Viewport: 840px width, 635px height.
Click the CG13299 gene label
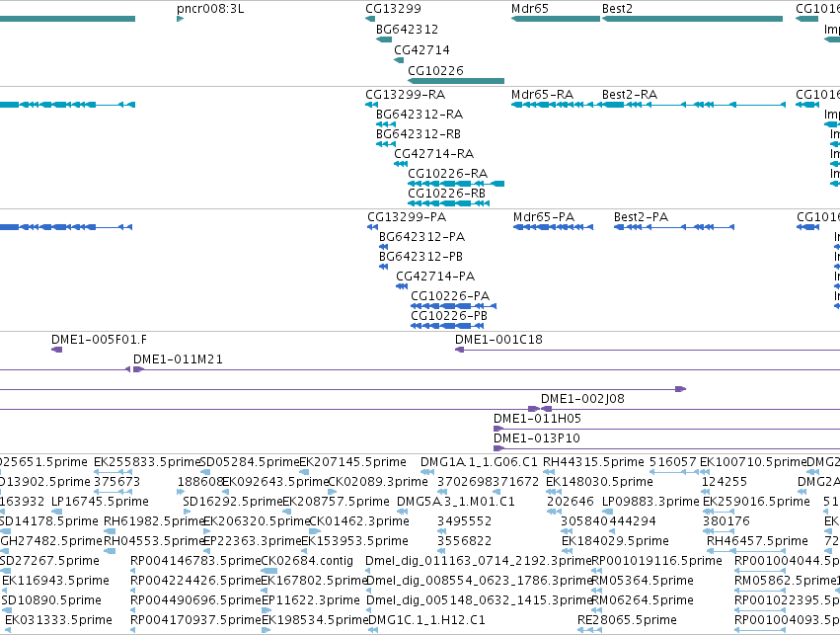[393, 9]
